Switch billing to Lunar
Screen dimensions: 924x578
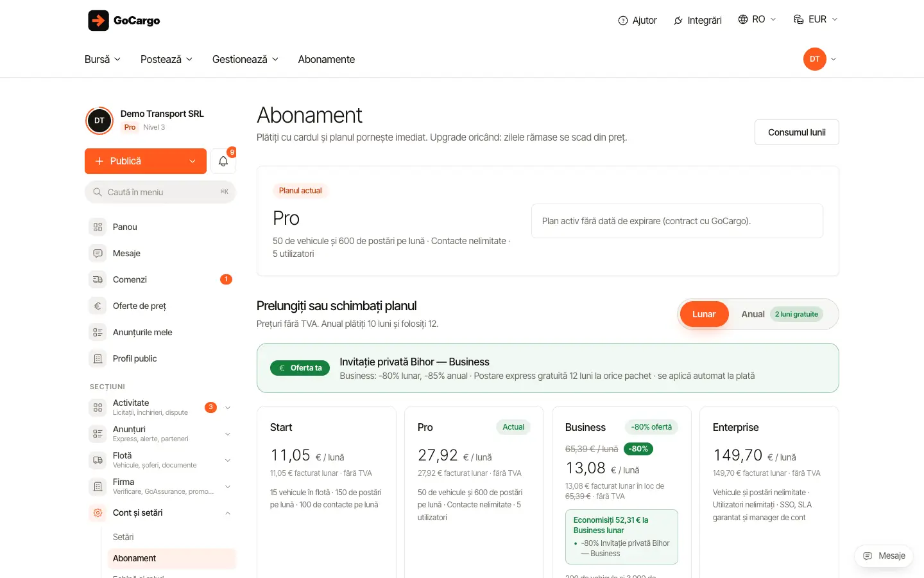(704, 314)
